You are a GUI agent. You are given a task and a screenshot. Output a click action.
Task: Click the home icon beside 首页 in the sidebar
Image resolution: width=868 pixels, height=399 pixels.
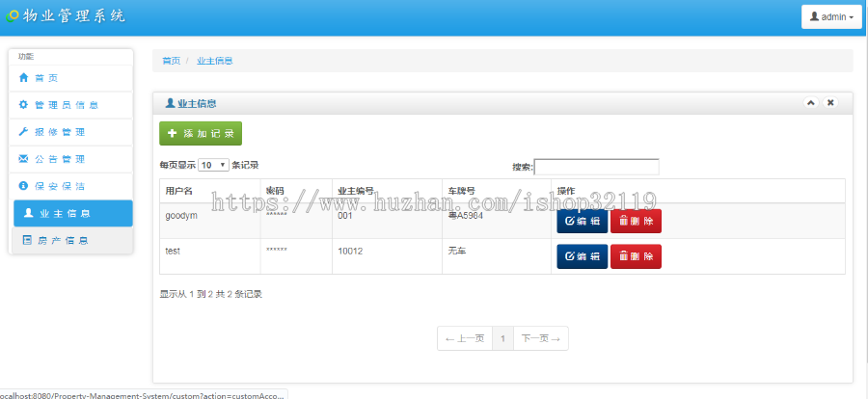[23, 78]
